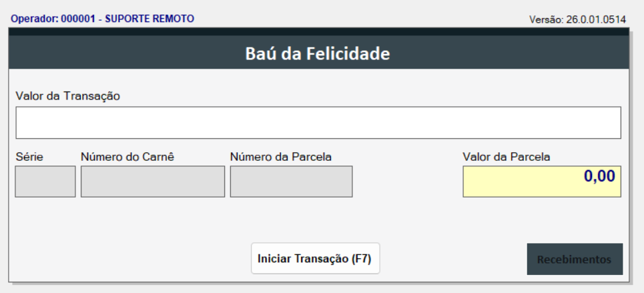Screen dimensions: 644x293
Task: Click into the Número da Parcela field
Action: (291, 182)
